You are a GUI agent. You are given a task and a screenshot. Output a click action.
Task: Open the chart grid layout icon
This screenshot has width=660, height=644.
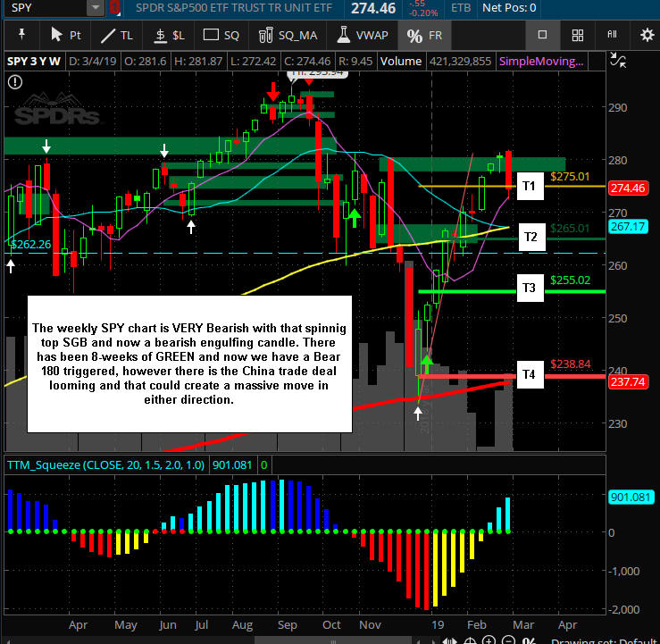click(578, 36)
